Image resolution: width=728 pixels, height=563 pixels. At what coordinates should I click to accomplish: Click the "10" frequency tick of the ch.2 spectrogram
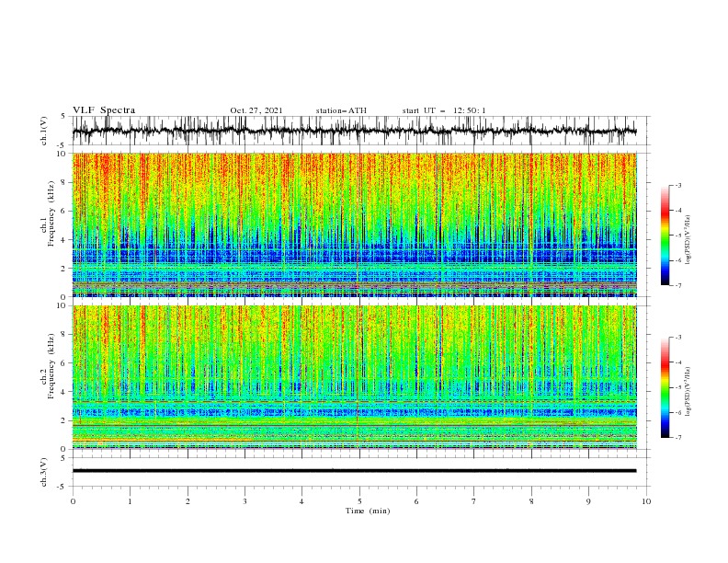point(63,305)
